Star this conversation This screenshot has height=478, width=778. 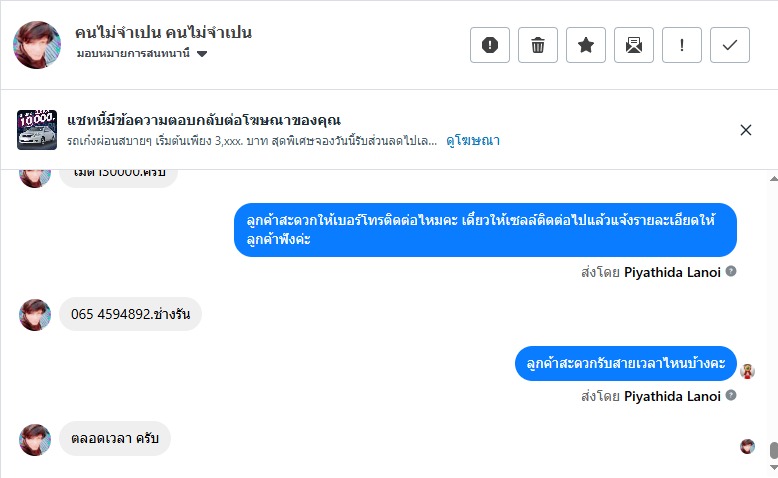tap(586, 45)
